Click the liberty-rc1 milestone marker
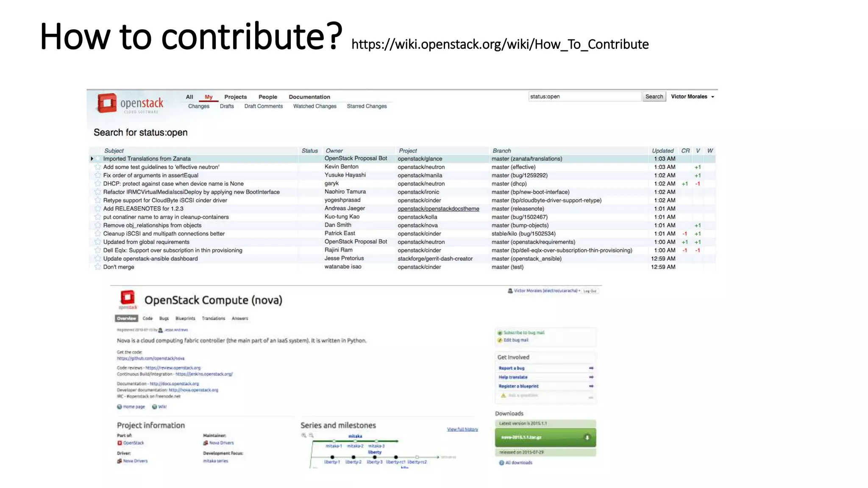The width and height of the screenshot is (868, 488). click(396, 457)
